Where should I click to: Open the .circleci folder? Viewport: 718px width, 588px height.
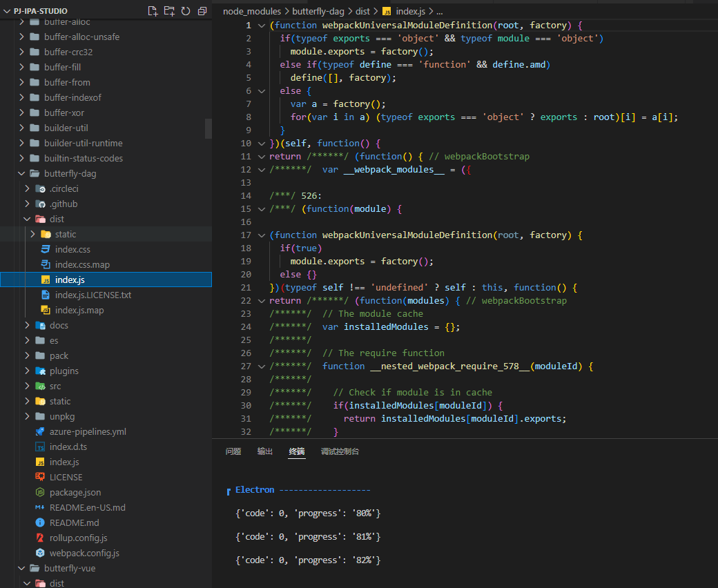tap(64, 188)
